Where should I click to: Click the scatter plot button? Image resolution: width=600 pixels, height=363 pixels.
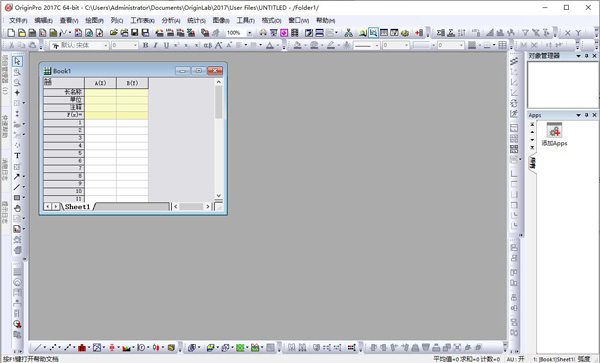53,347
